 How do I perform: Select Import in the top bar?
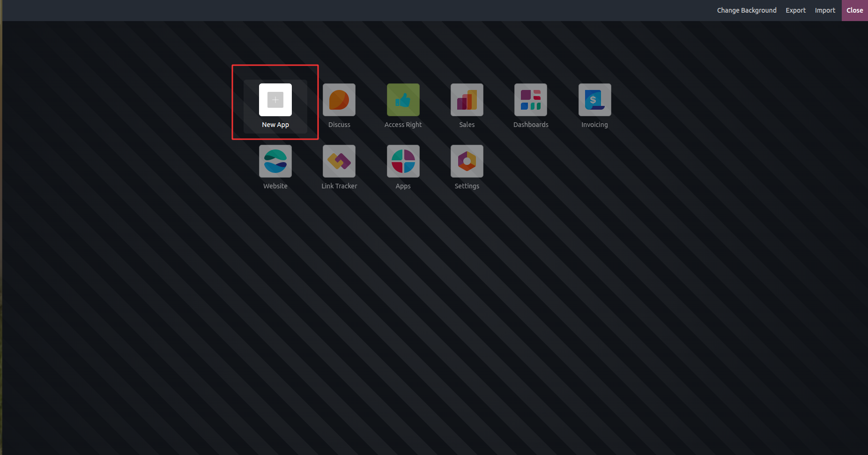tap(825, 10)
